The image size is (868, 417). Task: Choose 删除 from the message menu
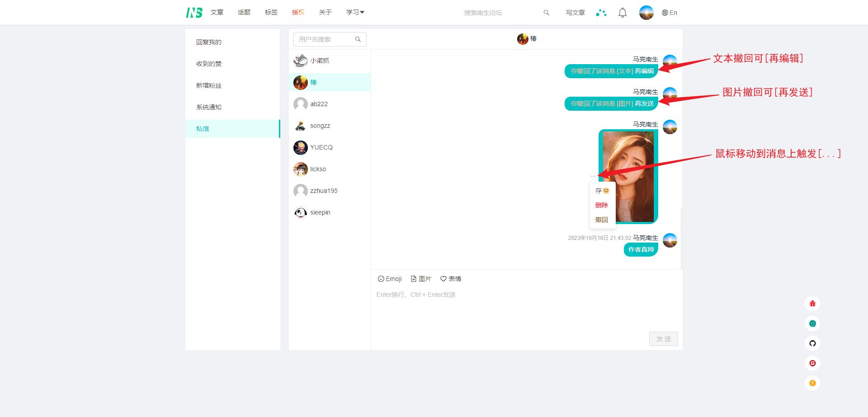[x=601, y=205]
